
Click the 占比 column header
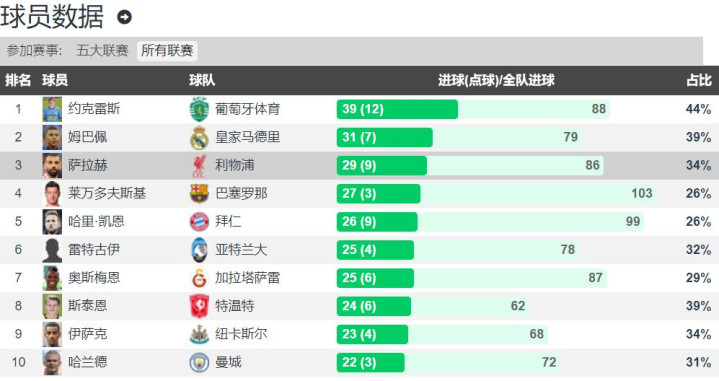[x=699, y=81]
